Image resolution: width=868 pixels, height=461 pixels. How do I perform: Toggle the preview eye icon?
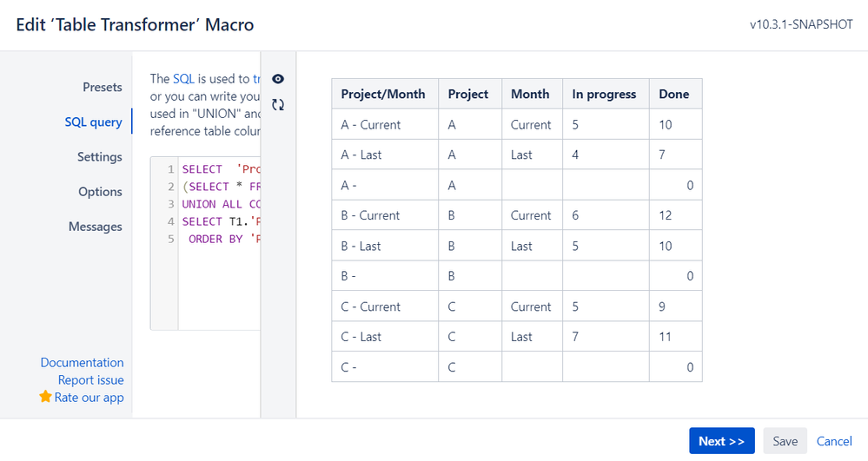pyautogui.click(x=278, y=79)
